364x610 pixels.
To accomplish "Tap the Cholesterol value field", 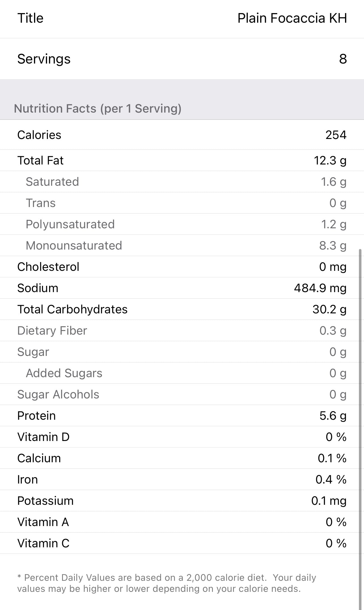I will coord(333,267).
